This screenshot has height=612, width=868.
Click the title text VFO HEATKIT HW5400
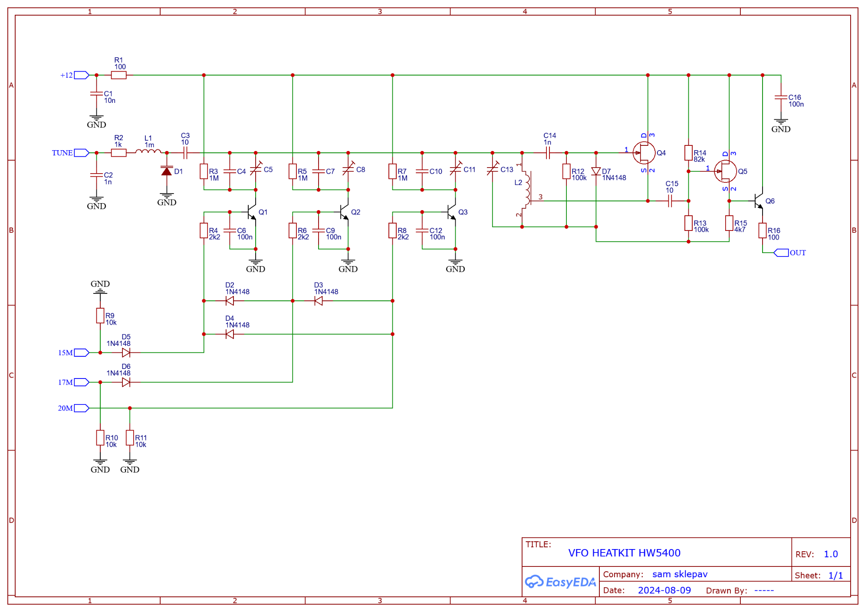pyautogui.click(x=624, y=553)
